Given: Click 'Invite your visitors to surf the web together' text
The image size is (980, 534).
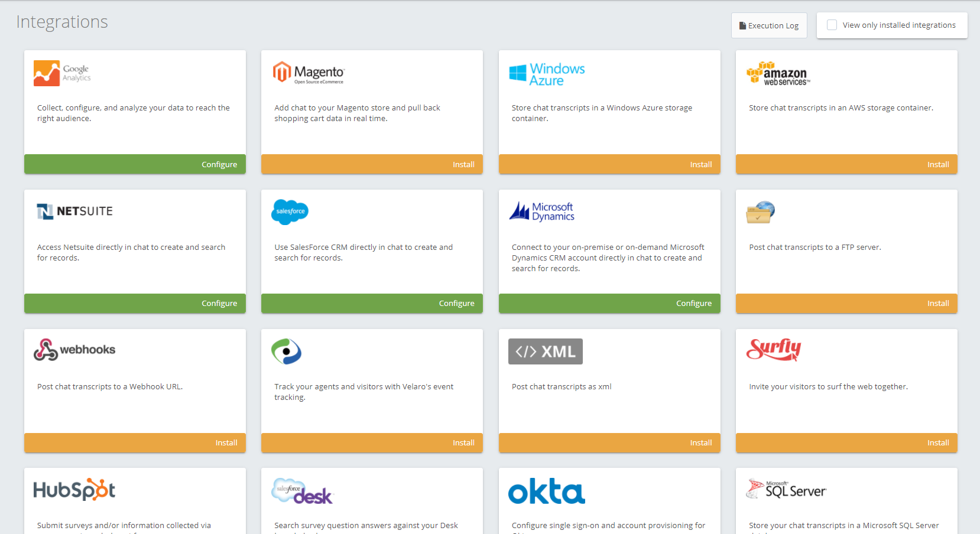Looking at the screenshot, I should click(828, 386).
